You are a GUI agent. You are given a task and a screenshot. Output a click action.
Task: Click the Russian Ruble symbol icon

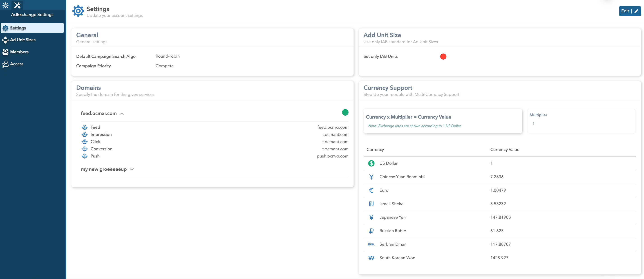pyautogui.click(x=371, y=231)
